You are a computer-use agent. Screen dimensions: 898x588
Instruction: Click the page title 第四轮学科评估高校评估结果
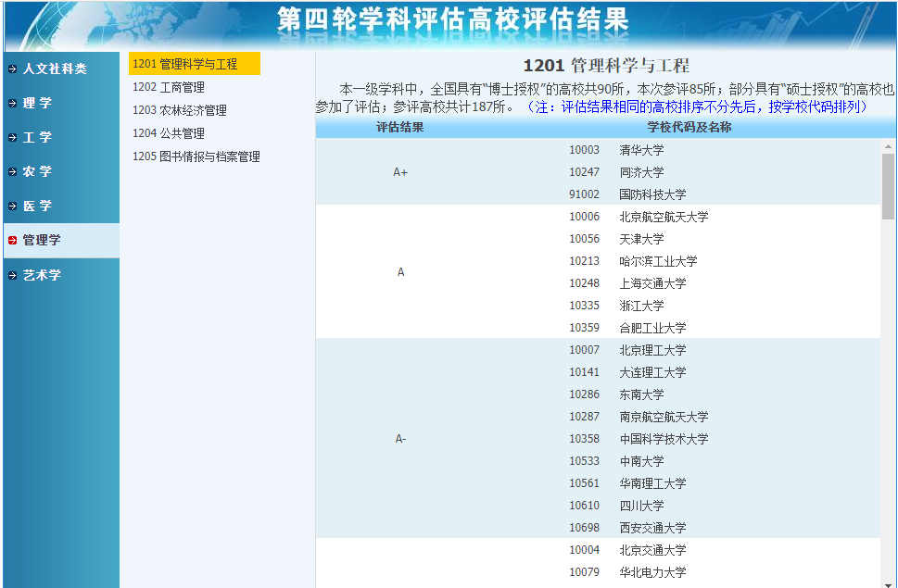pyautogui.click(x=453, y=20)
